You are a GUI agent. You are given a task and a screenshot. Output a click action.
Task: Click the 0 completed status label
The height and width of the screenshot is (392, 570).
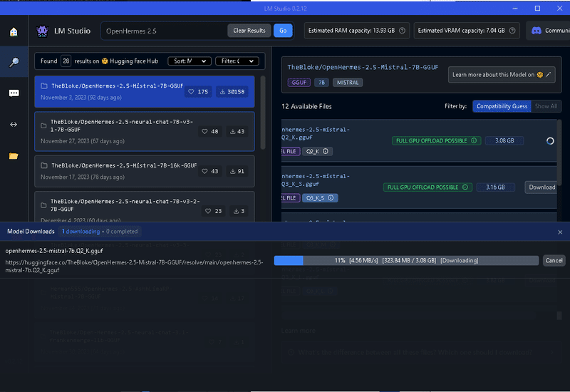pos(122,232)
